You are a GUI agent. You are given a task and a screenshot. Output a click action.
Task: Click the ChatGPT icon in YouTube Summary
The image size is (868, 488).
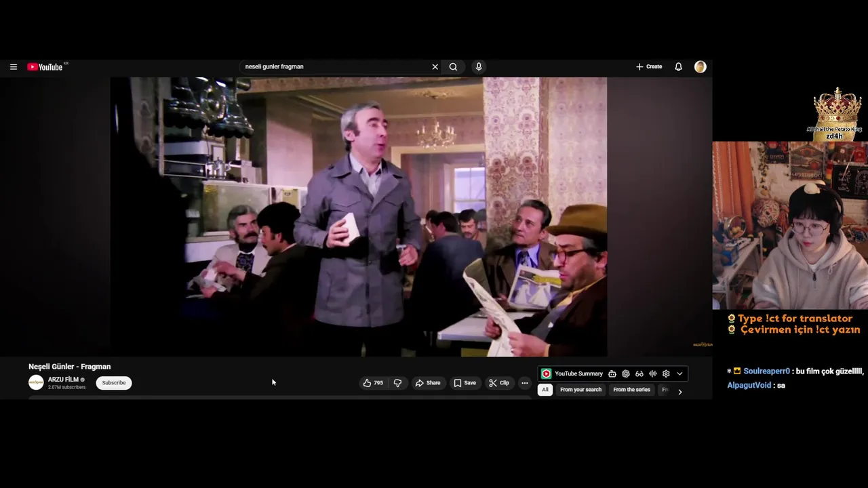coord(626,373)
